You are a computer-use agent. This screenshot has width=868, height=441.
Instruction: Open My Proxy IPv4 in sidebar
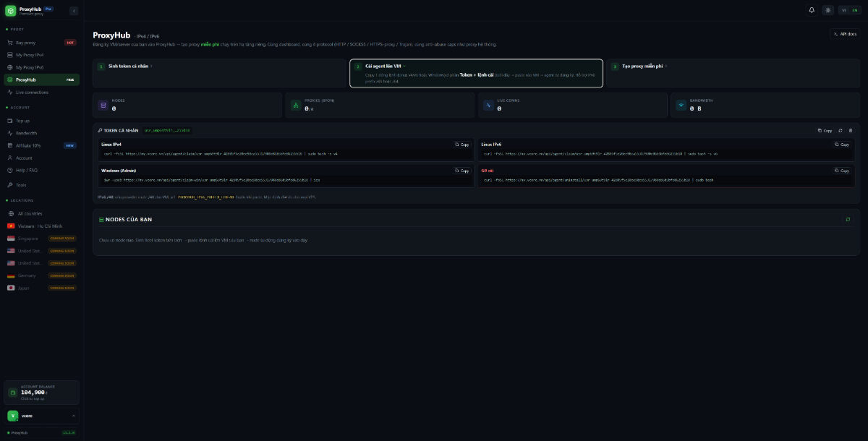[x=41, y=55]
